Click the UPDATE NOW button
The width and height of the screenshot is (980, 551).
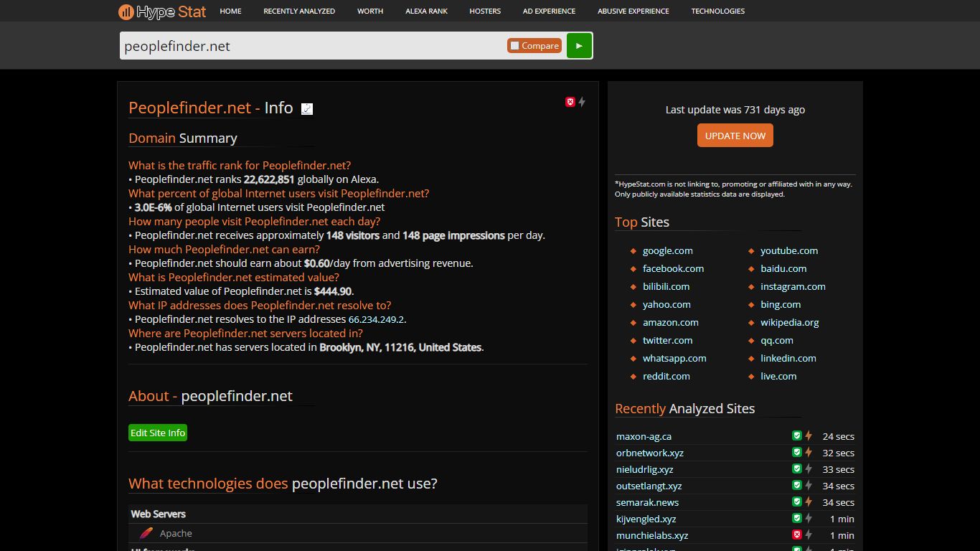pyautogui.click(x=735, y=136)
